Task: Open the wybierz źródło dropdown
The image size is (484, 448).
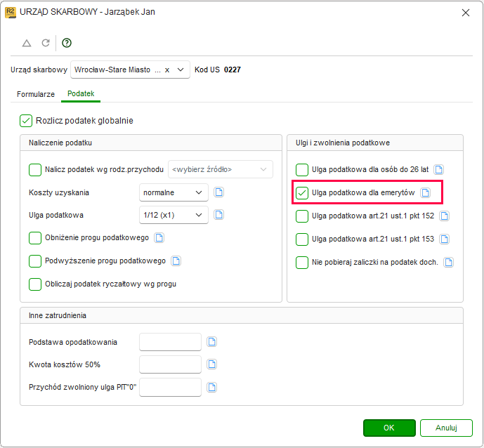Action: tap(221, 169)
